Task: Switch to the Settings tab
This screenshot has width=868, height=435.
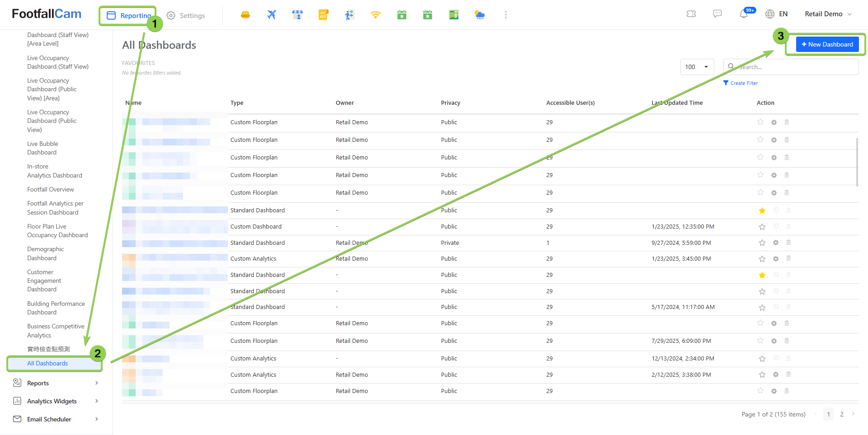Action: coord(186,16)
